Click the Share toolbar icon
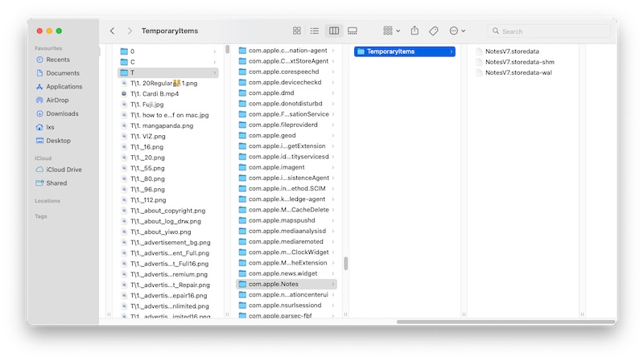This screenshot has width=644, height=361. [415, 31]
